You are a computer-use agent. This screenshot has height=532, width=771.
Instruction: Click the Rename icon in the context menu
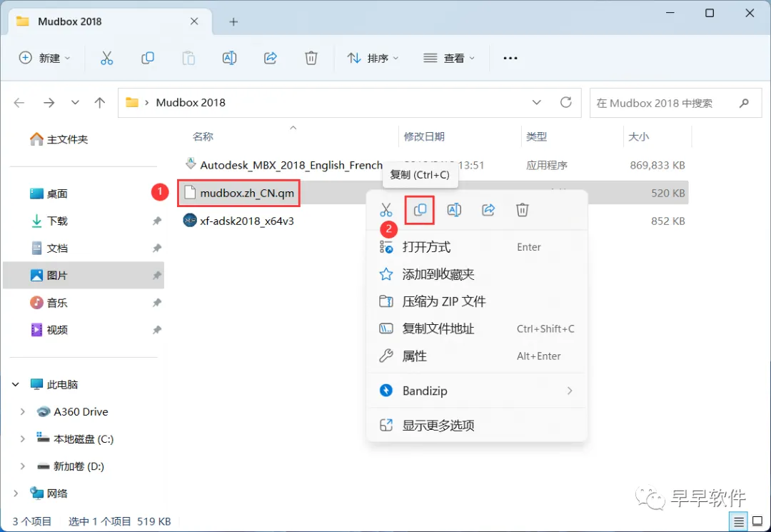(x=454, y=210)
